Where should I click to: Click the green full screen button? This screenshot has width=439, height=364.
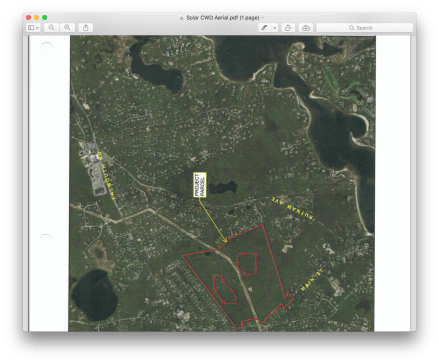click(45, 18)
